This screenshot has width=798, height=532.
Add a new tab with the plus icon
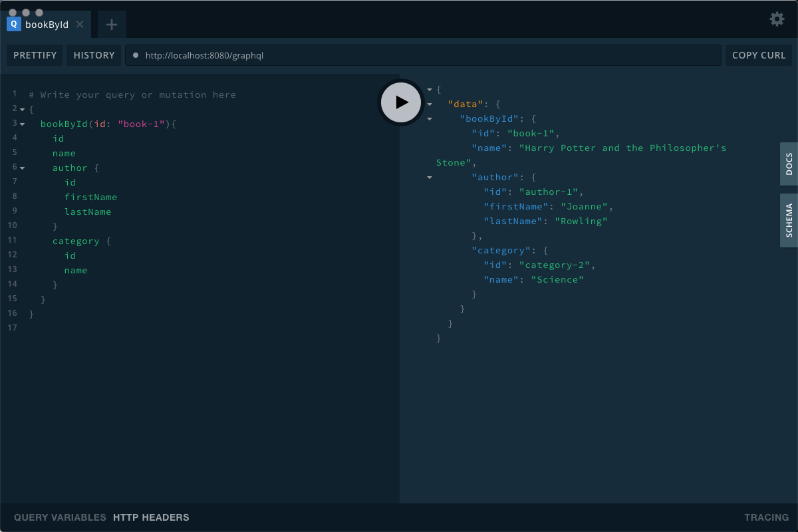pyautogui.click(x=112, y=25)
